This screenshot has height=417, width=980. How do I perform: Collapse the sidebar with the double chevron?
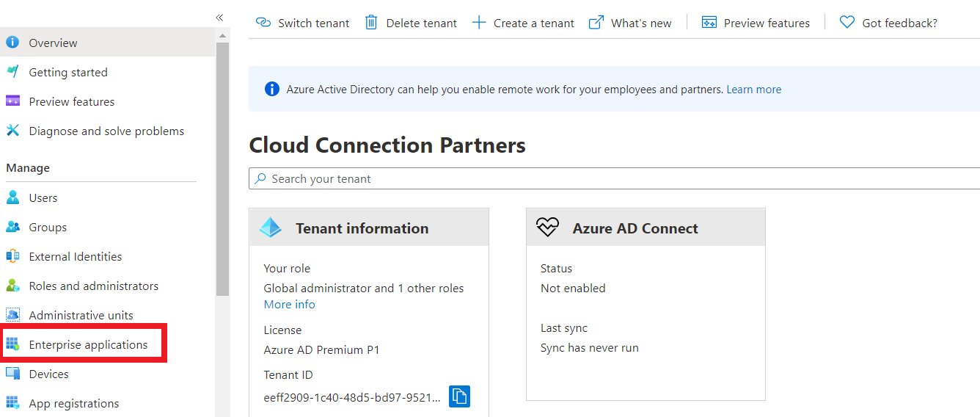coord(219,18)
